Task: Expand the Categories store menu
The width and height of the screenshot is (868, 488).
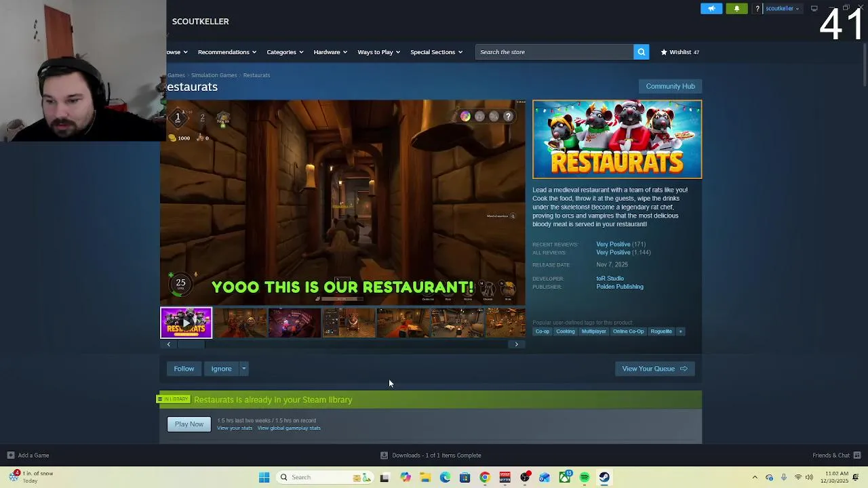Action: pos(285,52)
